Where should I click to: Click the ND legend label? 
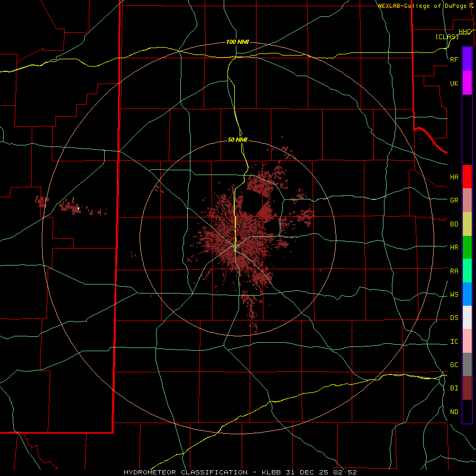(x=454, y=412)
